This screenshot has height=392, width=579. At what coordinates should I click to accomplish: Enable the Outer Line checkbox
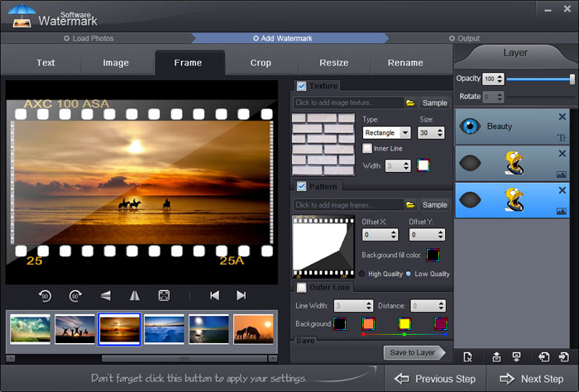click(x=301, y=288)
